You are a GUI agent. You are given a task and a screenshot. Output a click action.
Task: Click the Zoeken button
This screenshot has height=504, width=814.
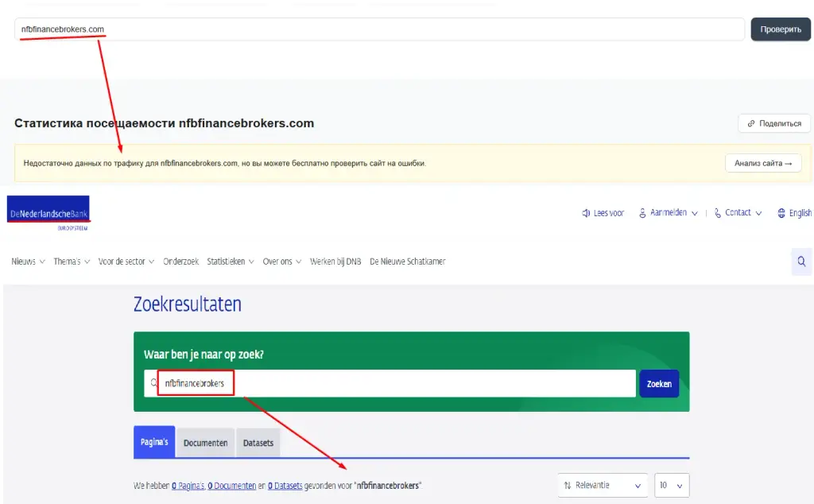pyautogui.click(x=659, y=384)
